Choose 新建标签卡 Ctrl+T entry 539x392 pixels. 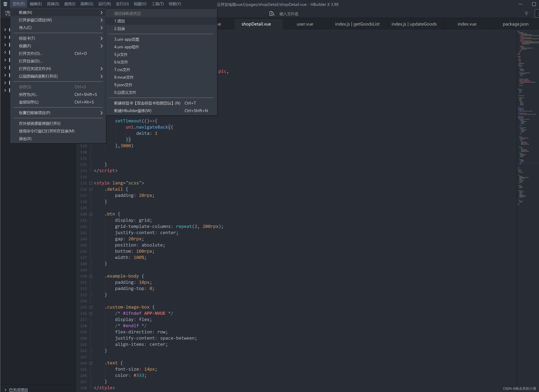click(x=161, y=103)
